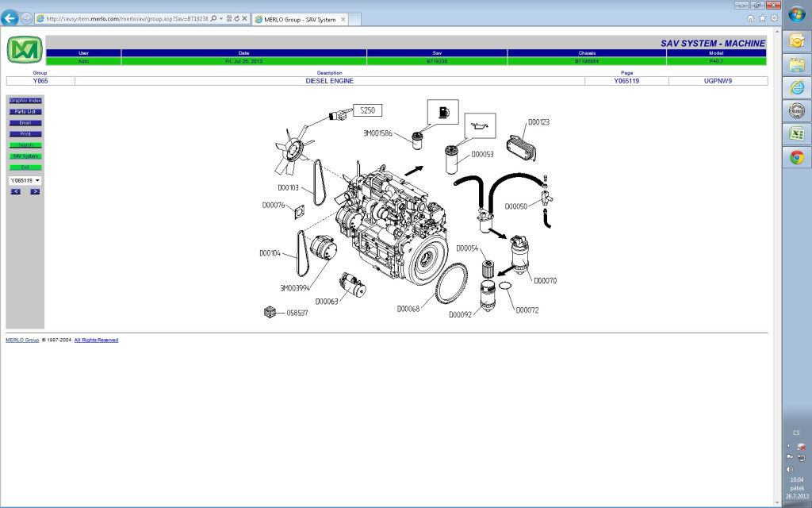Open Outlook from the taskbar

(x=797, y=40)
